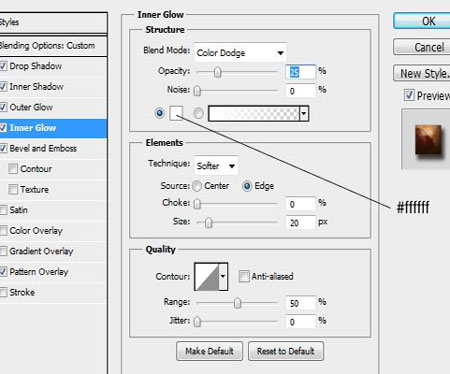Enable the Gradient Overlay checkbox
450x374 pixels.
point(3,251)
